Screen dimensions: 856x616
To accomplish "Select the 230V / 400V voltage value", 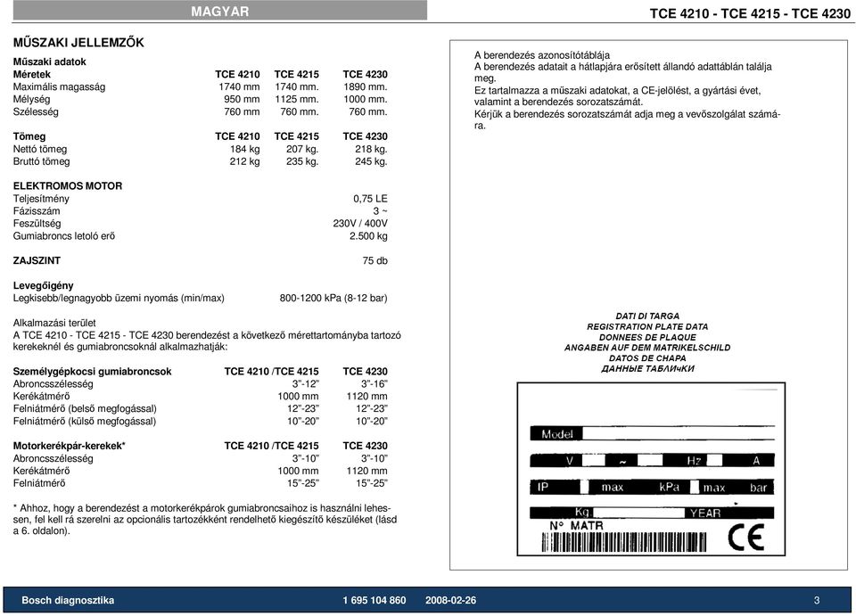I will click(x=360, y=224).
